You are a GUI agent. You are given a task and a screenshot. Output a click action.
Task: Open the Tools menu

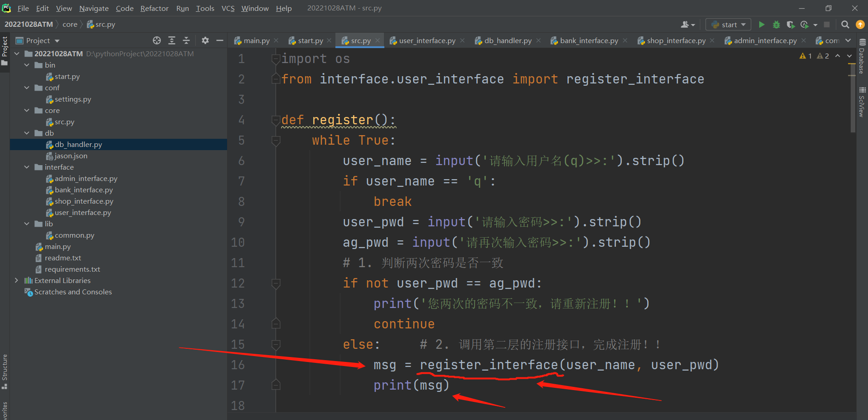click(205, 8)
